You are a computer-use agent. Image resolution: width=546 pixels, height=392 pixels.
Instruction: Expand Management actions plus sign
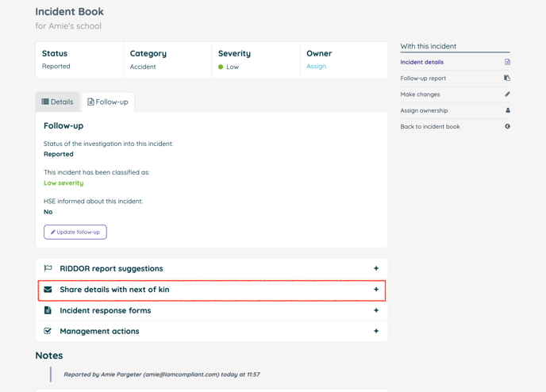pyautogui.click(x=376, y=331)
